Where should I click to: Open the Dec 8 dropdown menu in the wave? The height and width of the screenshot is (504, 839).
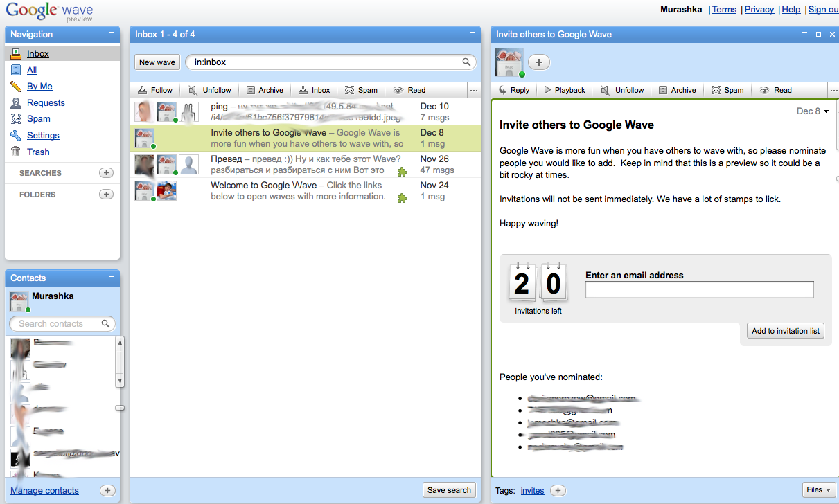tap(813, 111)
